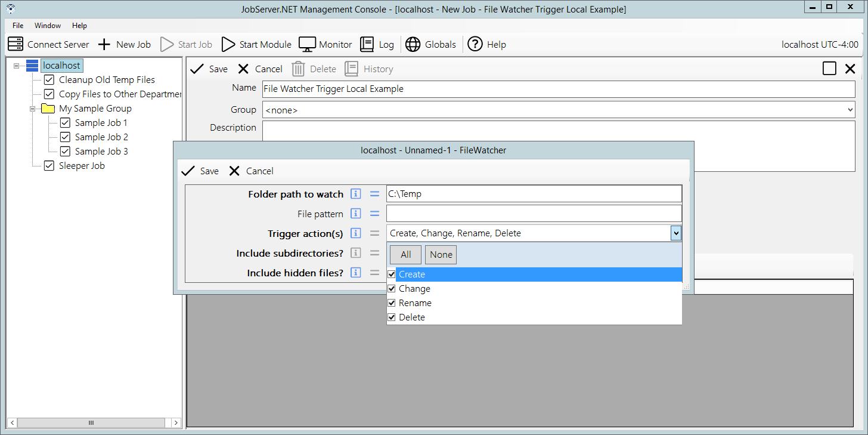Click the tree panel horizontal scrollbar

(91, 422)
